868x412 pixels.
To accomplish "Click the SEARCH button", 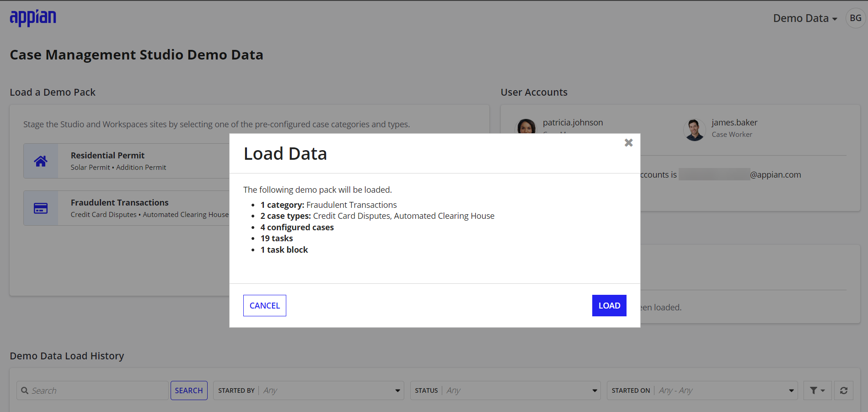I will pos(189,390).
